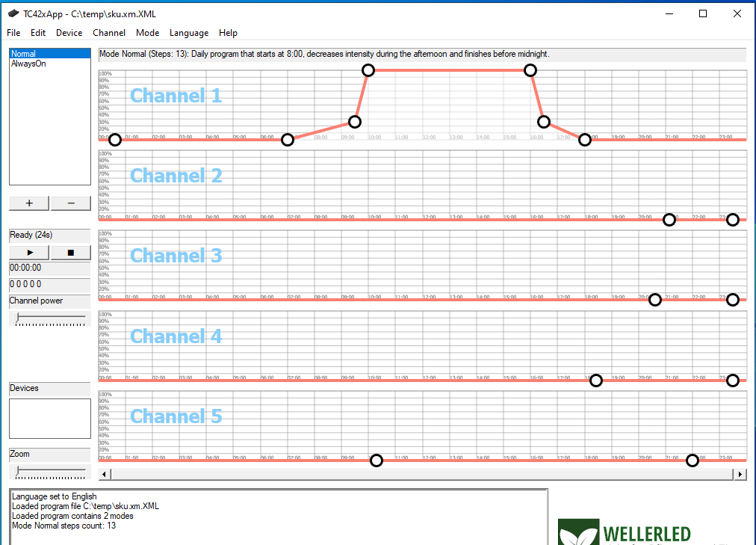Open the Device menu
The height and width of the screenshot is (545, 756).
69,33
